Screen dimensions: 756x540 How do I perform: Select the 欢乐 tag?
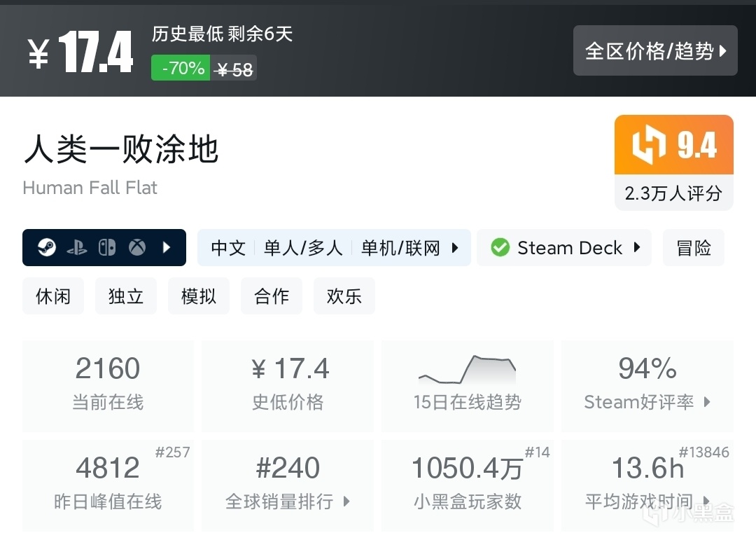[344, 296]
